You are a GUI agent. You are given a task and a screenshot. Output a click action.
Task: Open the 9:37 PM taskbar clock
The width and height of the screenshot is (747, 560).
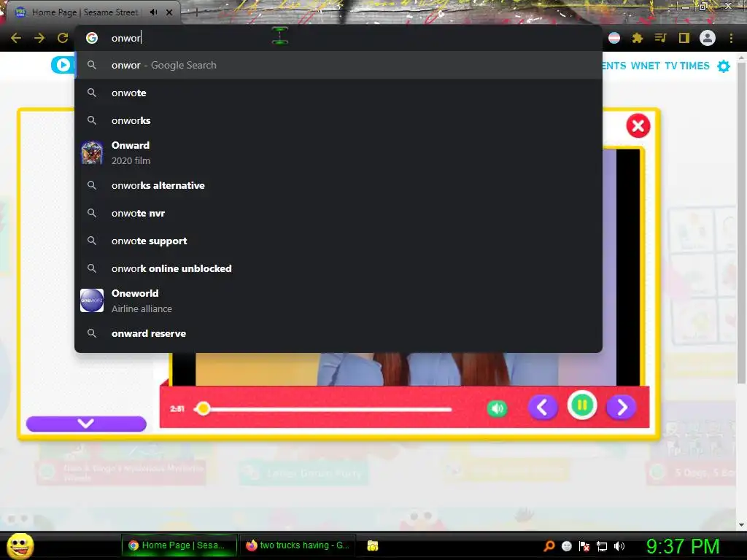(683, 546)
